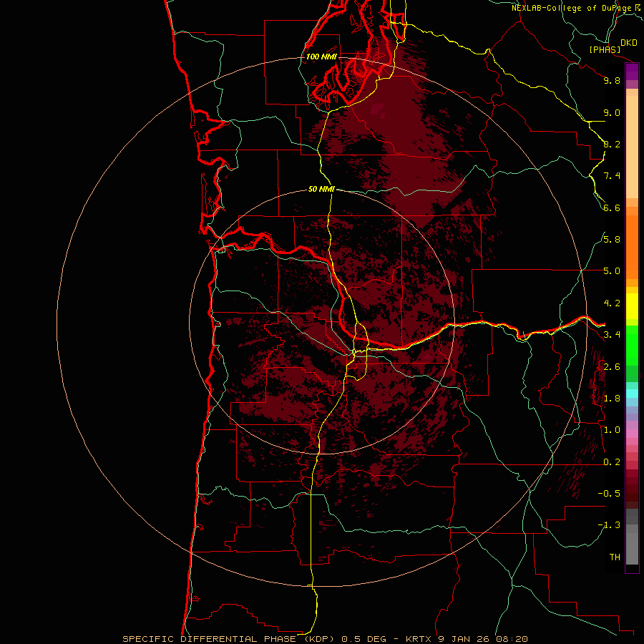
Task: Click the -1.3 value on the scale
Action: [x=609, y=525]
